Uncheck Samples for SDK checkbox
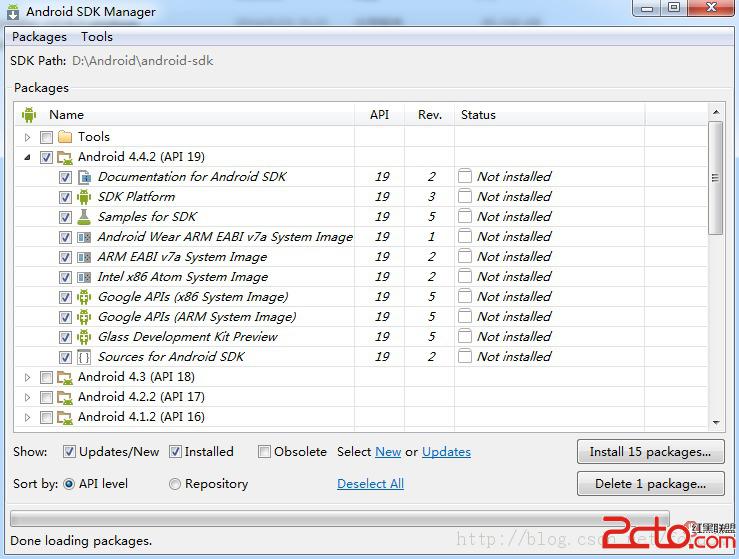This screenshot has height=559, width=739. [x=66, y=218]
